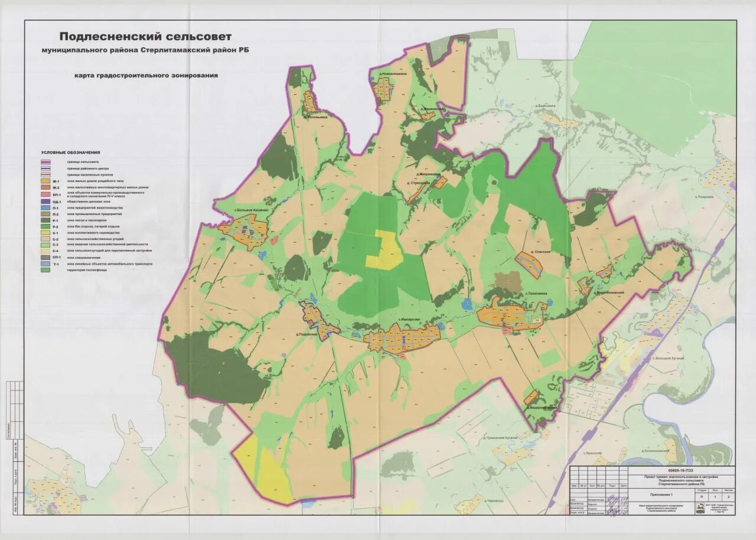Screen dimensions: 756x540
Task: Click the village label 'с. Талалаевка'
Action: point(536,294)
